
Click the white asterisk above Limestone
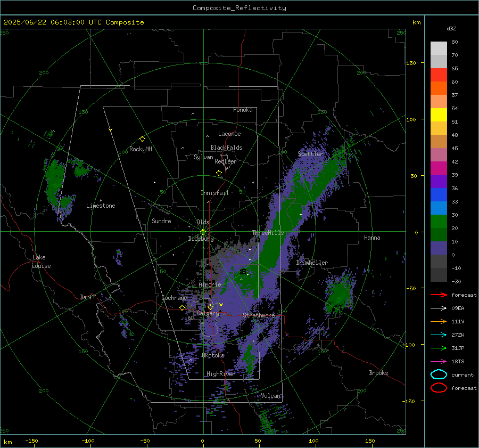pos(101,201)
